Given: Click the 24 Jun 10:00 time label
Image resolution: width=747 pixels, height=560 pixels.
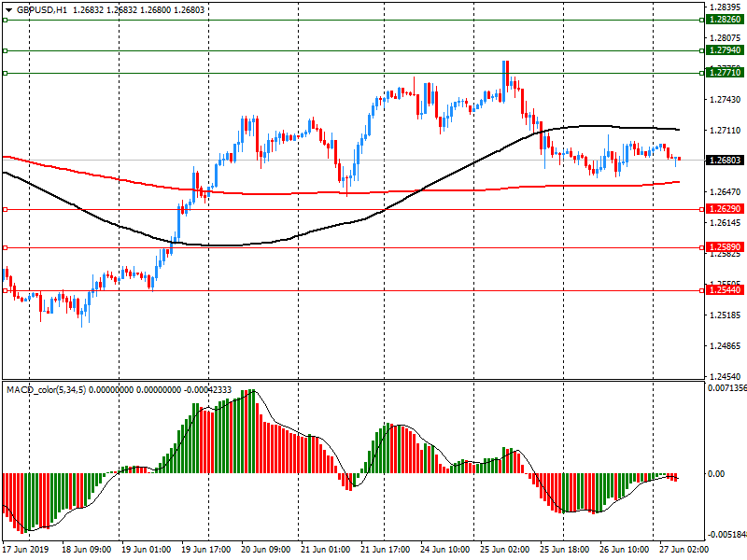Looking at the screenshot, I should (x=445, y=549).
